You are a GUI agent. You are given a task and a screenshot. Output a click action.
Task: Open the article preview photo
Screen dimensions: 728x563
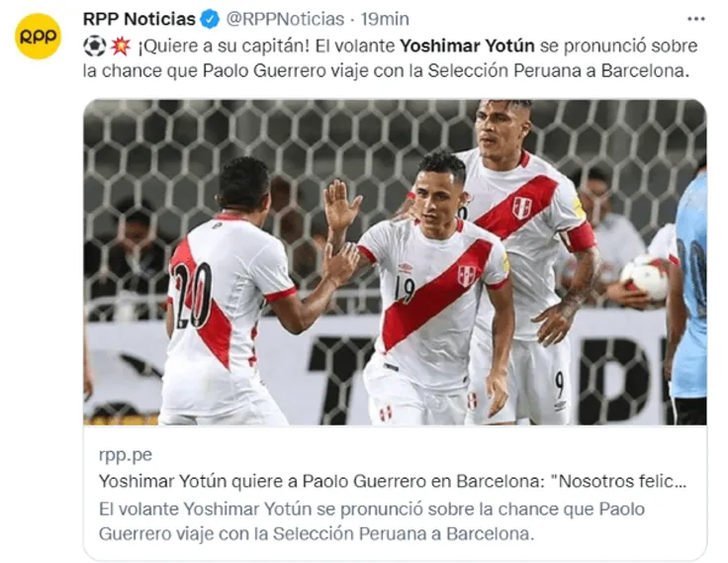395,262
